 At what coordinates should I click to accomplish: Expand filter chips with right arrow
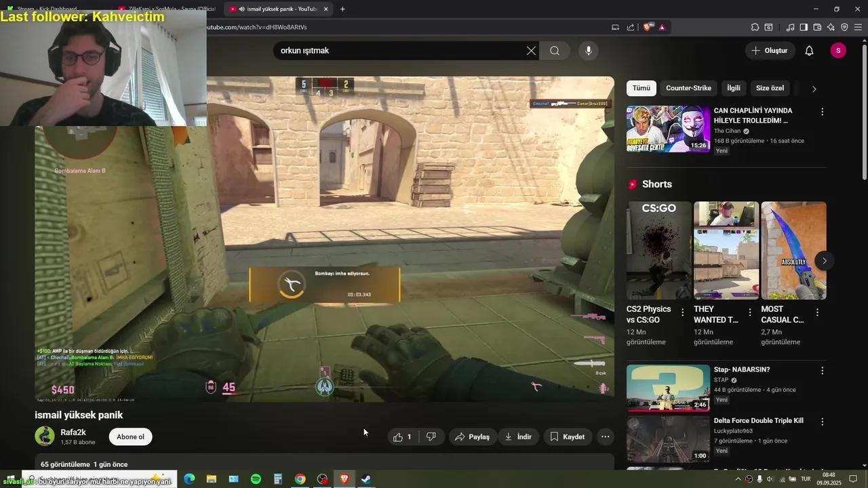coord(814,89)
